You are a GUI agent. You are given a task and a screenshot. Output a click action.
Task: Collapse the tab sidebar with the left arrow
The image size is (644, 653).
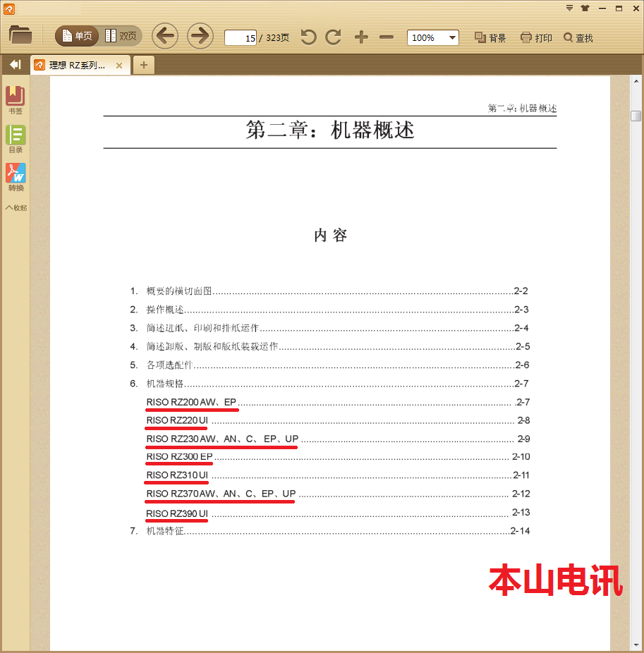coord(15,64)
